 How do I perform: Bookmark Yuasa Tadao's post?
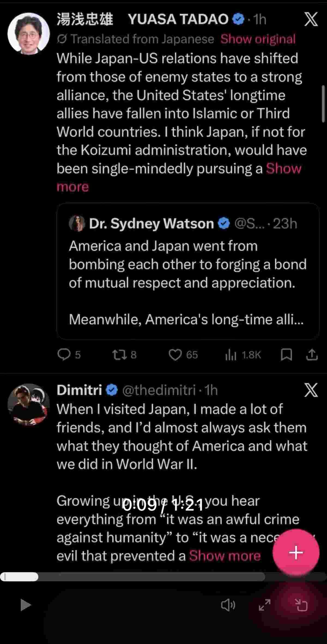coord(286,355)
